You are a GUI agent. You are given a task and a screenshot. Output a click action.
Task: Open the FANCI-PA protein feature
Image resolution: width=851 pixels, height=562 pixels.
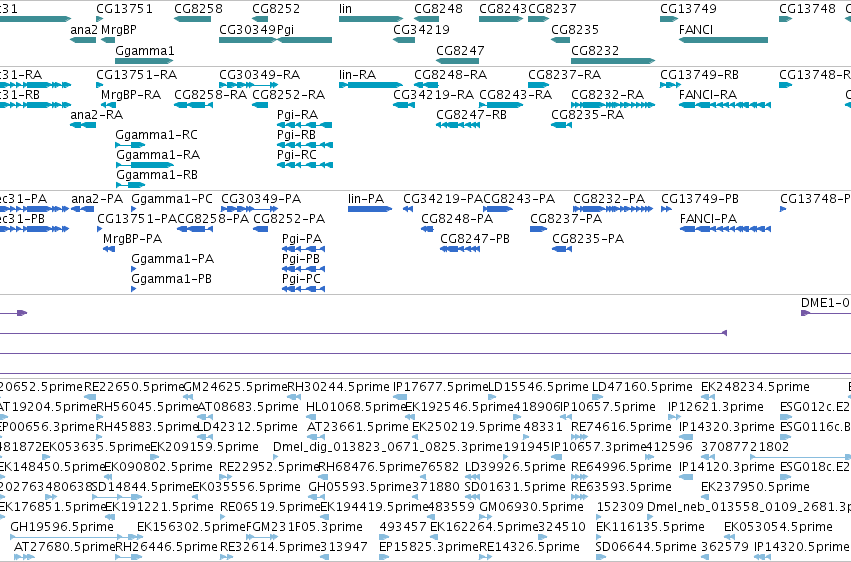(725, 229)
